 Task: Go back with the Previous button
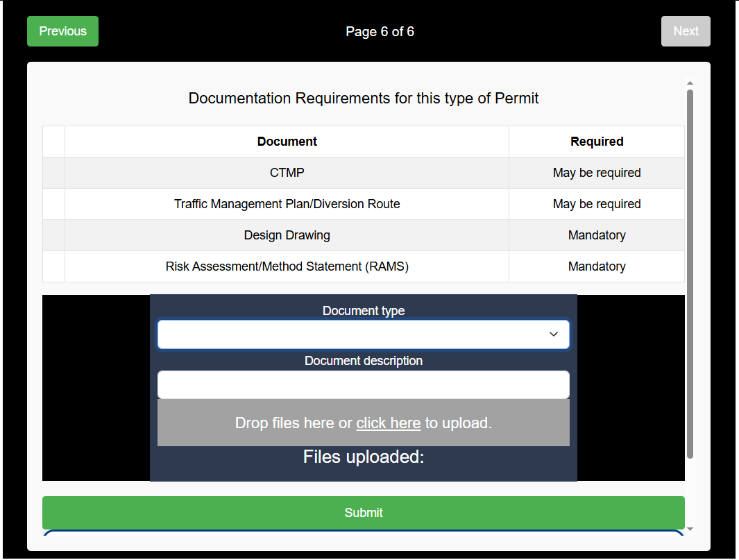tap(62, 31)
